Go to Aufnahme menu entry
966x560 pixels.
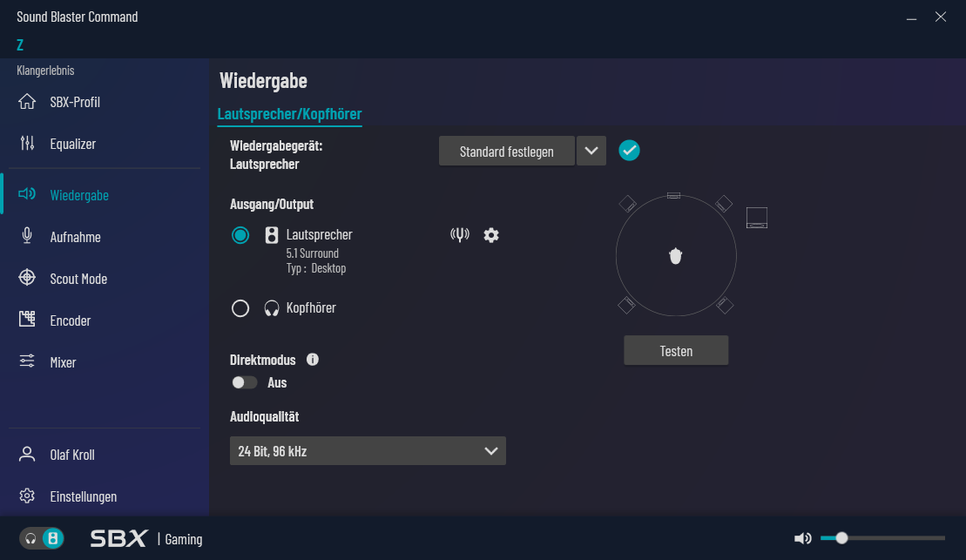point(75,237)
